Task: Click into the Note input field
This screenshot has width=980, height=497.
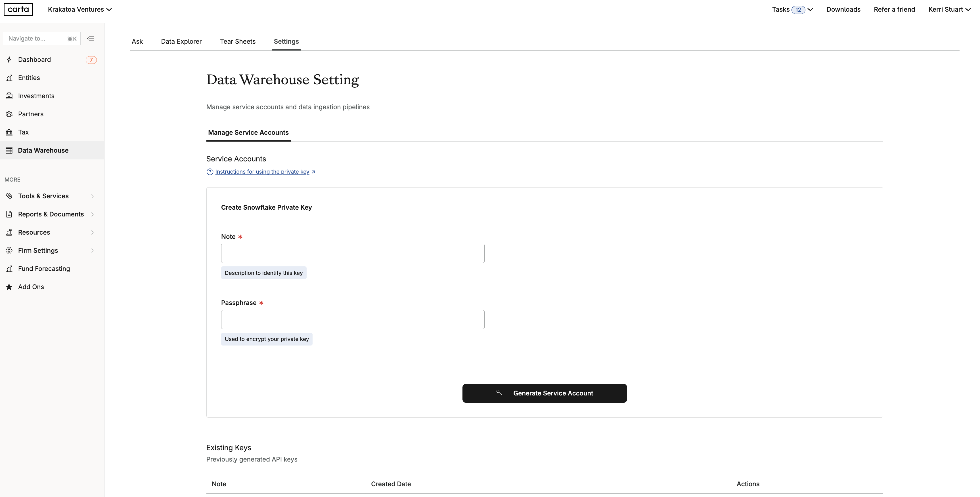Action: pos(352,253)
